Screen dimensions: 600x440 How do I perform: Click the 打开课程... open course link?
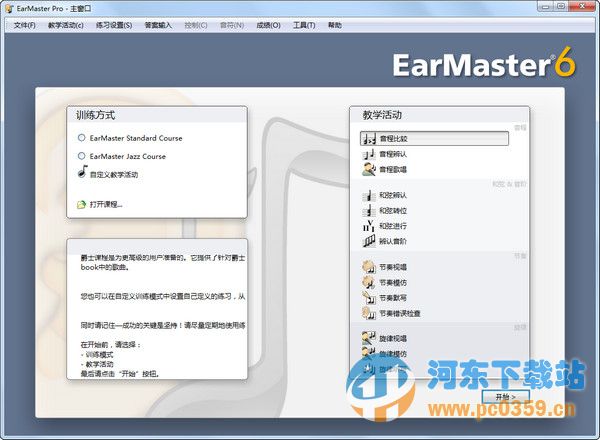[x=106, y=205]
